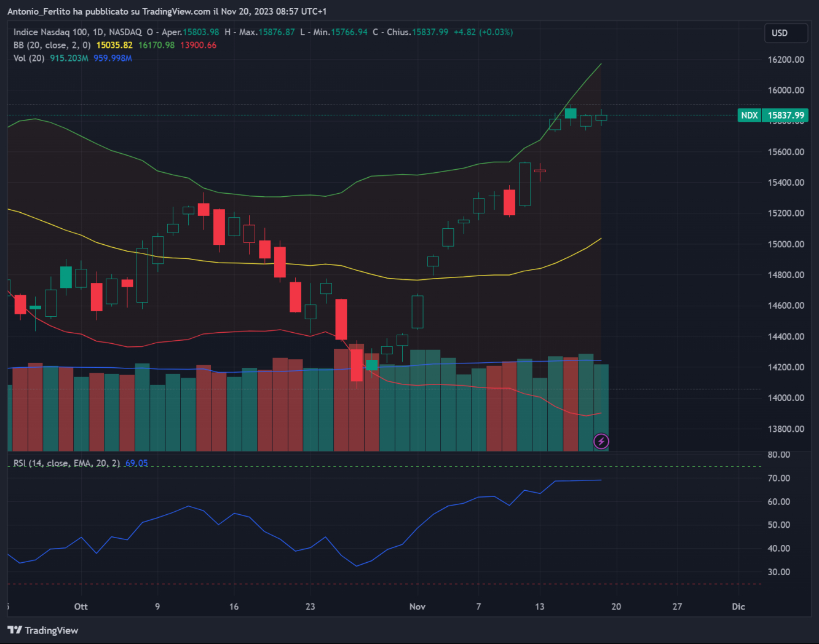Screen dimensions: 819x644
Task: Click the 14200.00 price axis label
Action: click(x=786, y=367)
